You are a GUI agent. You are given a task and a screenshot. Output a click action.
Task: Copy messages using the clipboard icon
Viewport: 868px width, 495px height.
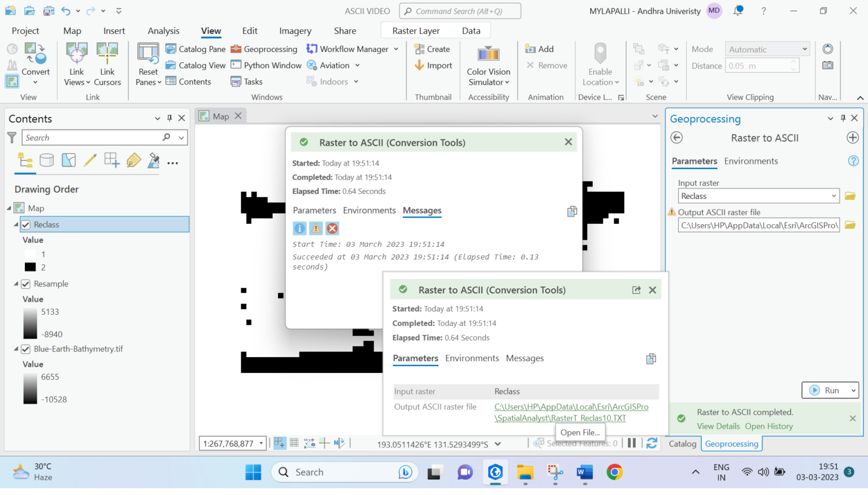tap(571, 211)
